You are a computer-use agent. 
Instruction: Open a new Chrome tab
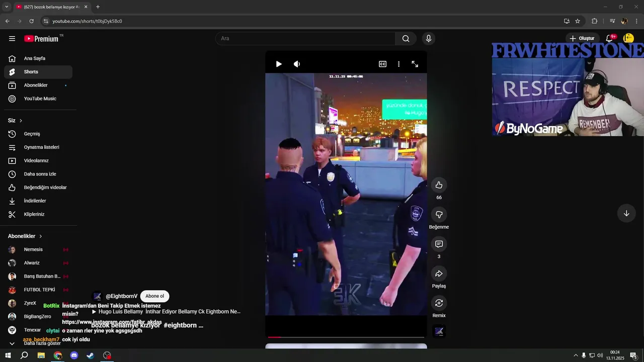pos(98,7)
